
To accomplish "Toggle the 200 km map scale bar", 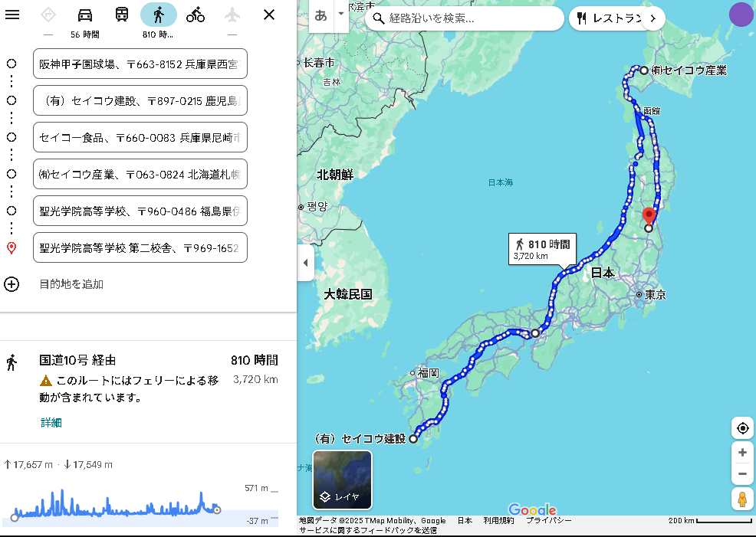I will point(710,521).
